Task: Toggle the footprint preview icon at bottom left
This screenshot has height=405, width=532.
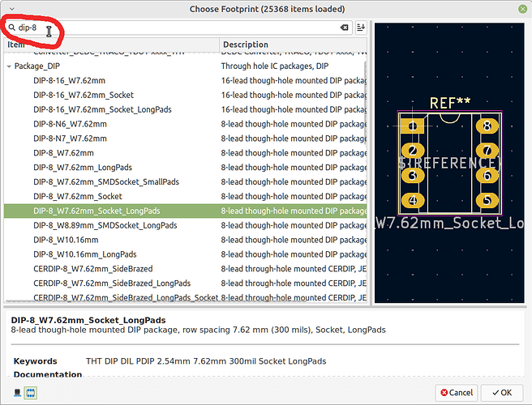Action: click(31, 393)
